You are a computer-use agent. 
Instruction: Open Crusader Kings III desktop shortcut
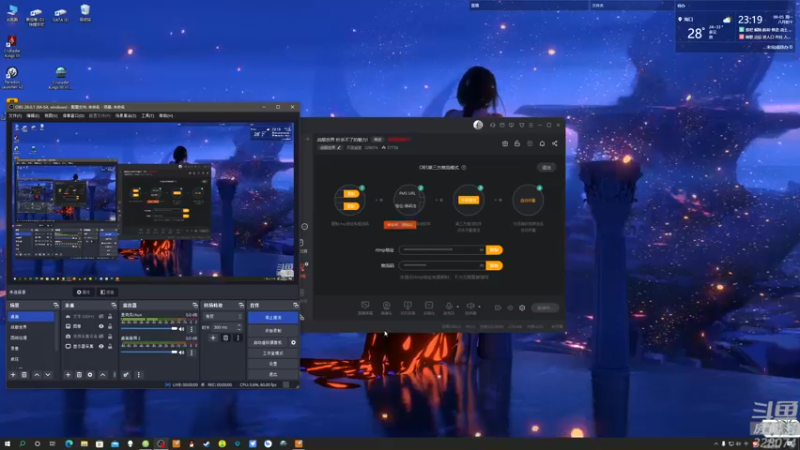(x=12, y=46)
